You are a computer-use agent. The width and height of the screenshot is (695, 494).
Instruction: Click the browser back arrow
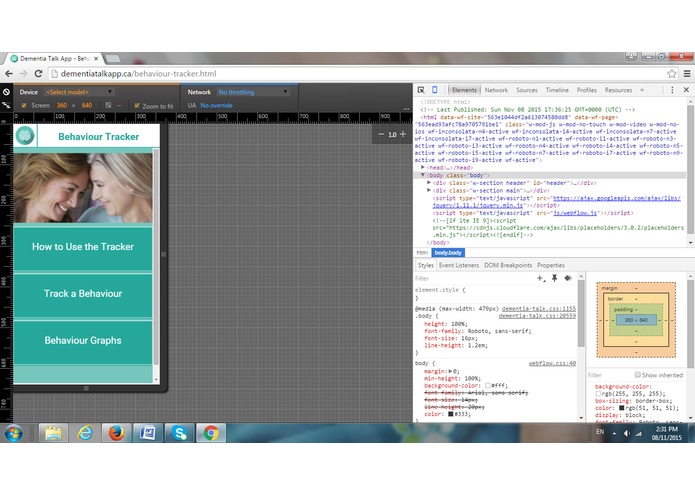pos(9,74)
